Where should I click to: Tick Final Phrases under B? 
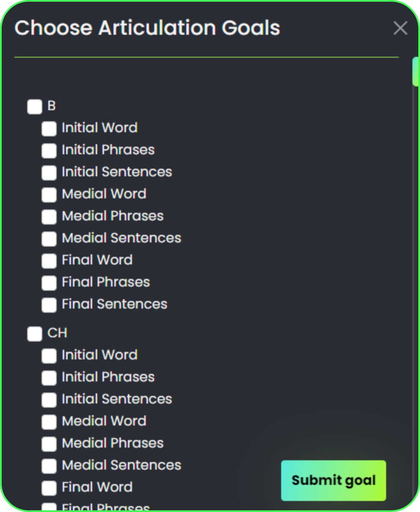click(x=49, y=283)
